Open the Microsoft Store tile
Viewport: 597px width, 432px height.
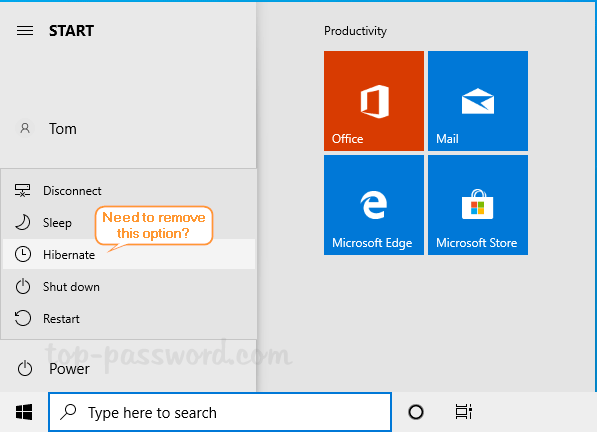478,205
